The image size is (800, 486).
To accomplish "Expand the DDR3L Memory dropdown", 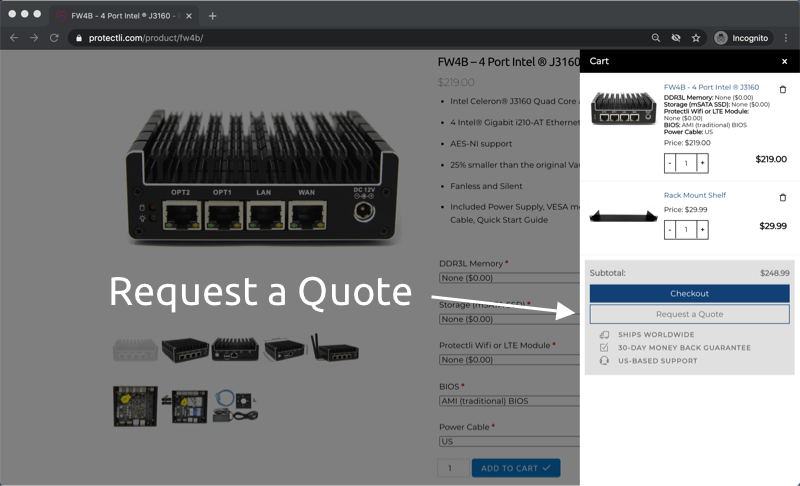I will tap(510, 278).
